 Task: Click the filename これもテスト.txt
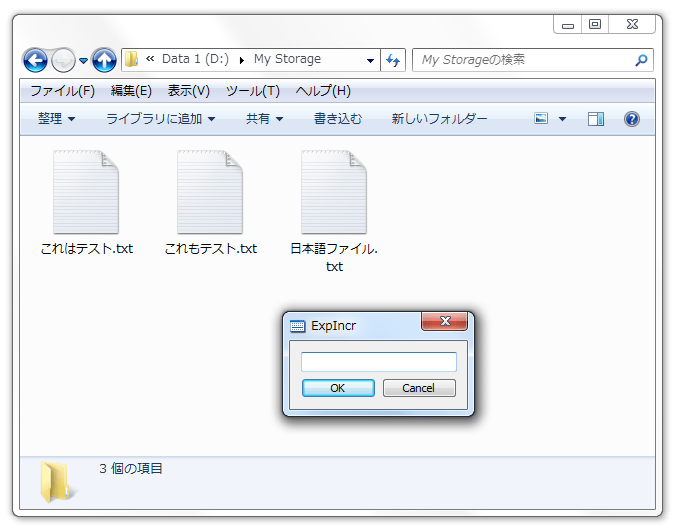tap(211, 248)
